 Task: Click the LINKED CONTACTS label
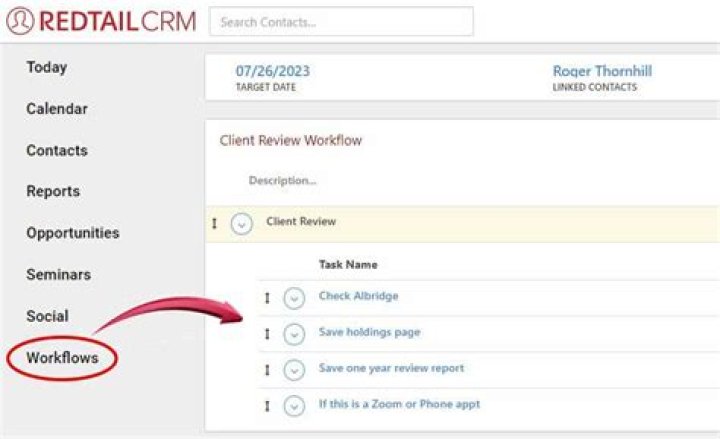595,87
